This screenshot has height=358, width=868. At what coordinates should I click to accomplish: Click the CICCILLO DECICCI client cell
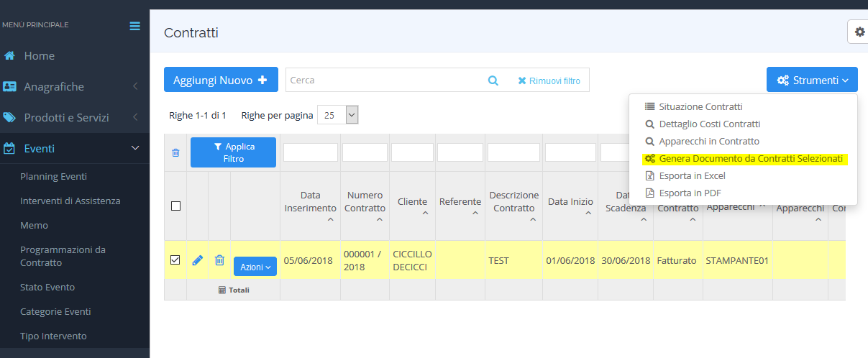click(x=413, y=260)
